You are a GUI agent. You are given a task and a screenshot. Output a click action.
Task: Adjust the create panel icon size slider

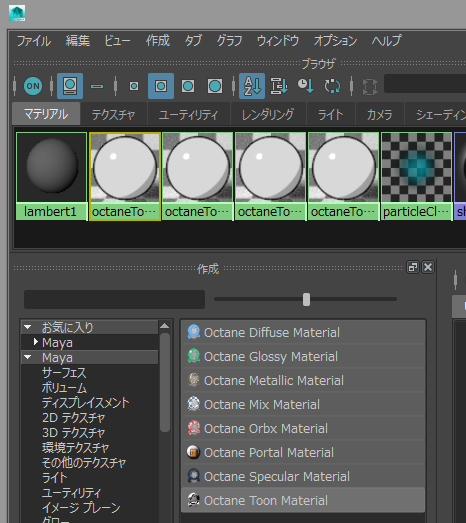[306, 300]
